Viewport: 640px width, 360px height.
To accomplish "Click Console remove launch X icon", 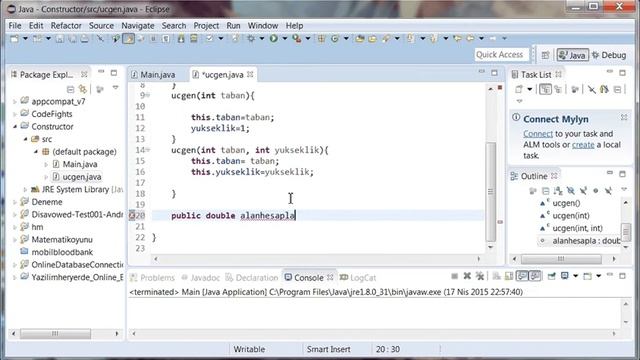I will coord(467,276).
